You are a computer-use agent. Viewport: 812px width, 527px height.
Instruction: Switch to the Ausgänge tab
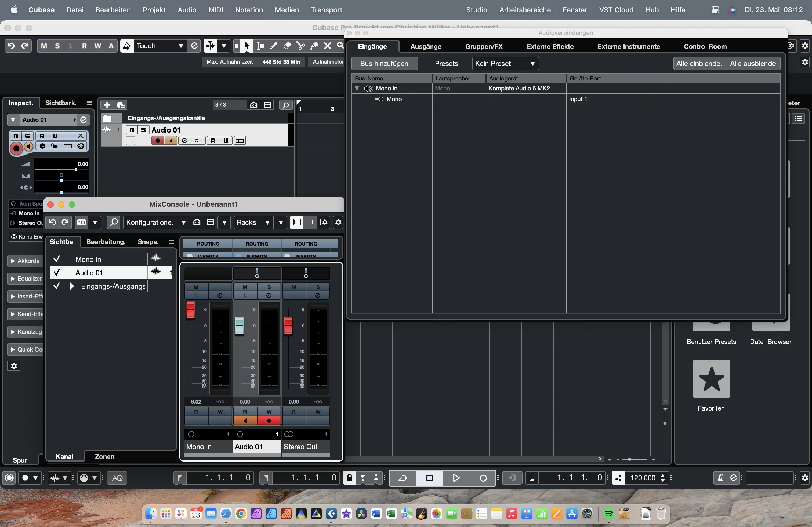tap(426, 46)
